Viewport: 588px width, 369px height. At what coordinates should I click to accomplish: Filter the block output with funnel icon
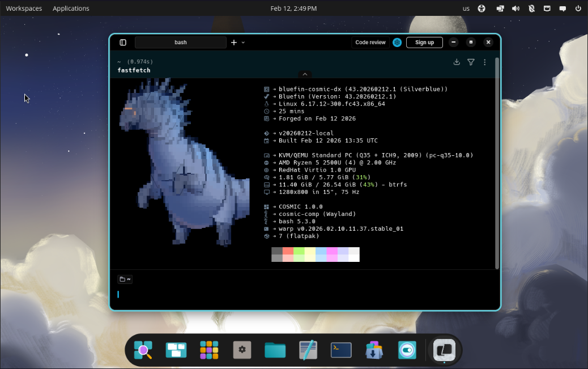point(471,62)
